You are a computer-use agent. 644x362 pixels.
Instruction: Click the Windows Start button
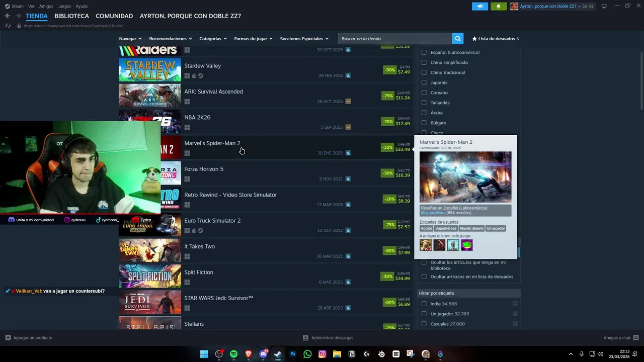(x=204, y=354)
